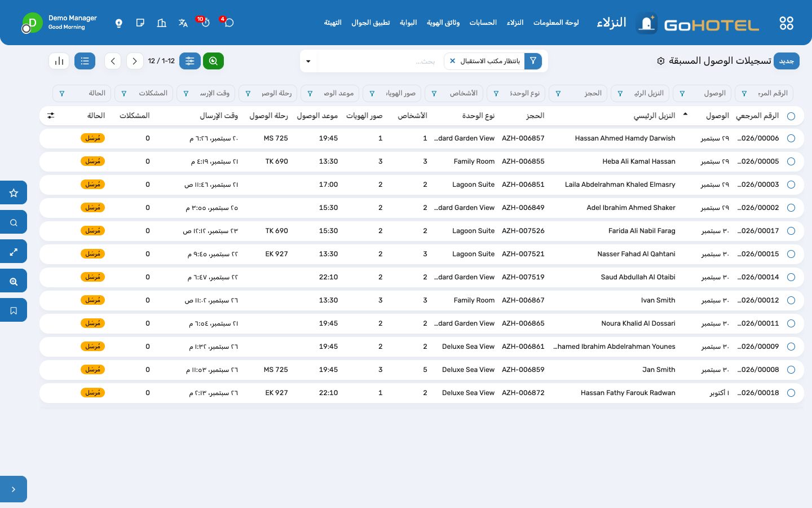The height and width of the screenshot is (508, 812).
Task: Sort by موعد الوصول column header
Action: [x=317, y=116]
